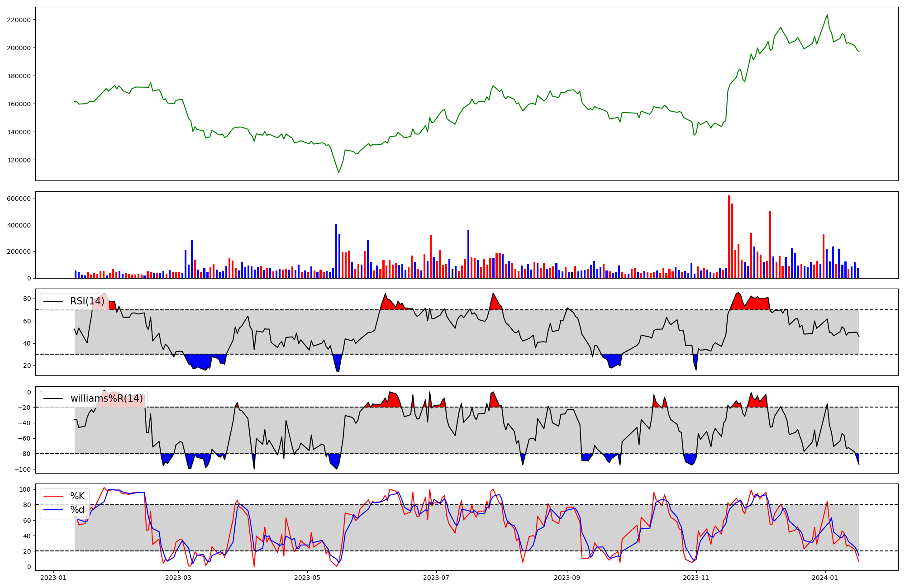Click the blue %d legend line sample

[53, 510]
